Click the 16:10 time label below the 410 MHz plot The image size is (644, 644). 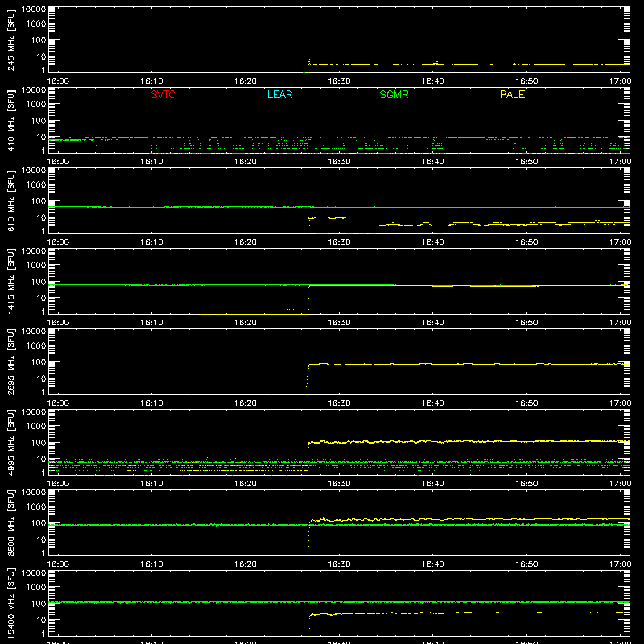click(x=151, y=162)
